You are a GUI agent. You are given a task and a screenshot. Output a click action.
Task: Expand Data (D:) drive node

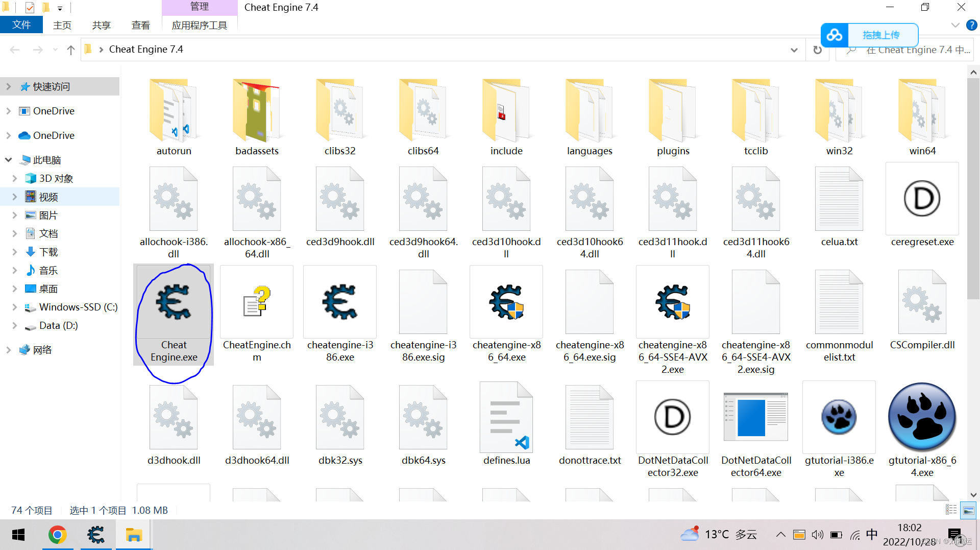click(14, 325)
